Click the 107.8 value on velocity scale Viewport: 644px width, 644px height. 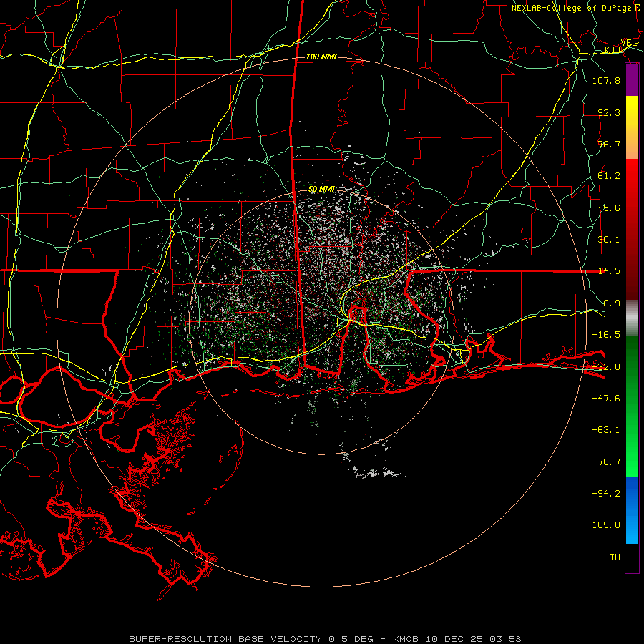(x=606, y=80)
